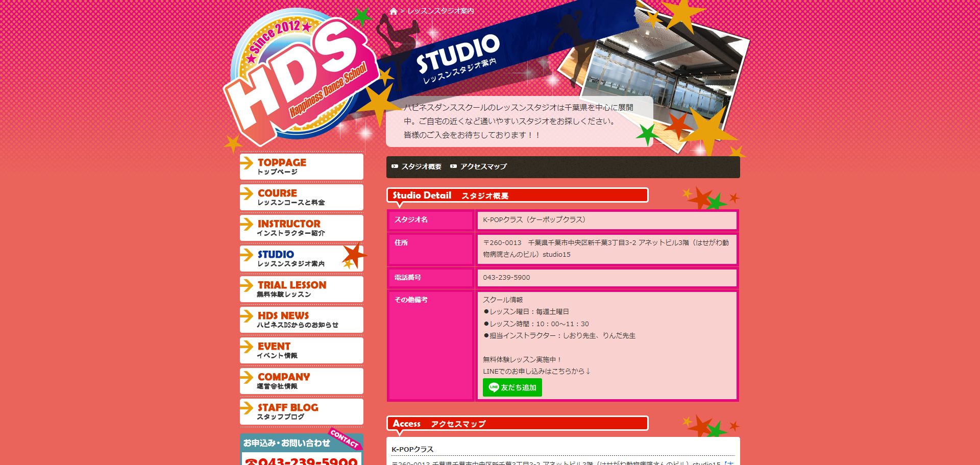This screenshot has height=465, width=980.
Task: Go to the EVENT information page
Action: (x=302, y=350)
